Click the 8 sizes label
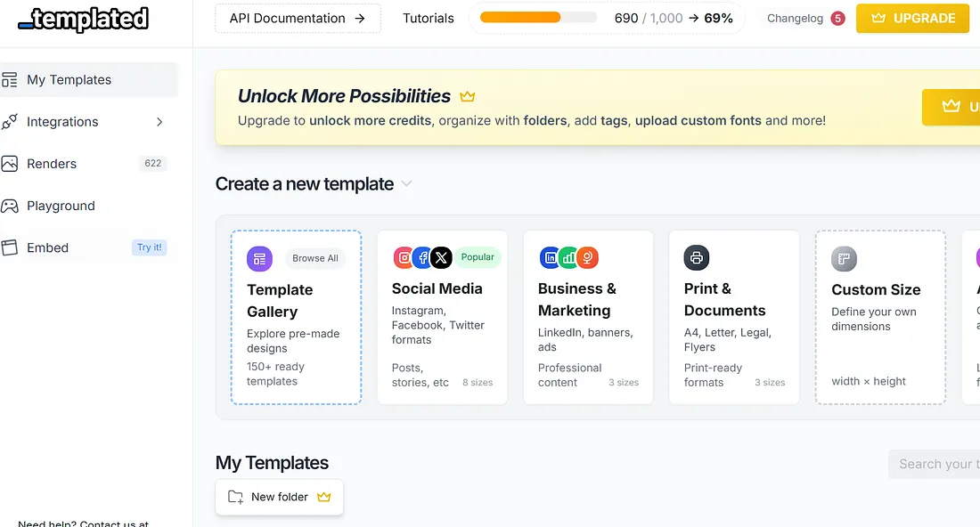980x527 pixels. [478, 382]
